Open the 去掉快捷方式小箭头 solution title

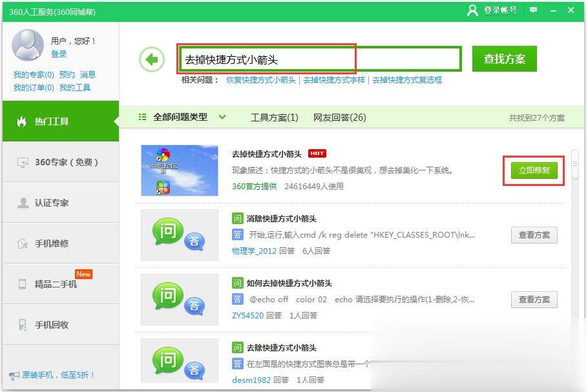click(x=267, y=154)
